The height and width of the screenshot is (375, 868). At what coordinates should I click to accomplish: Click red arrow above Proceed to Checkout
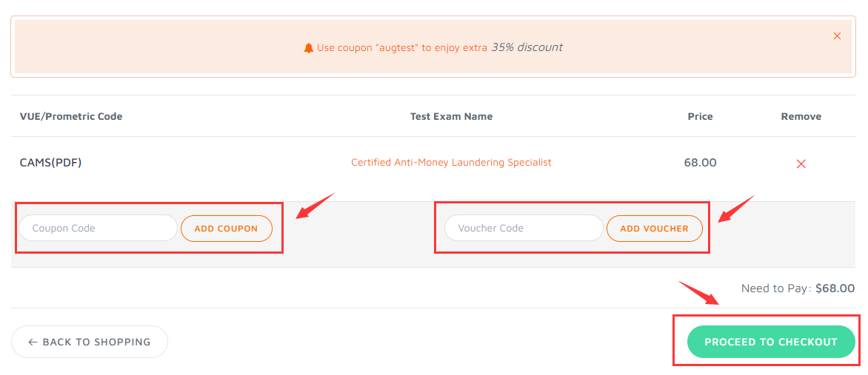point(700,293)
